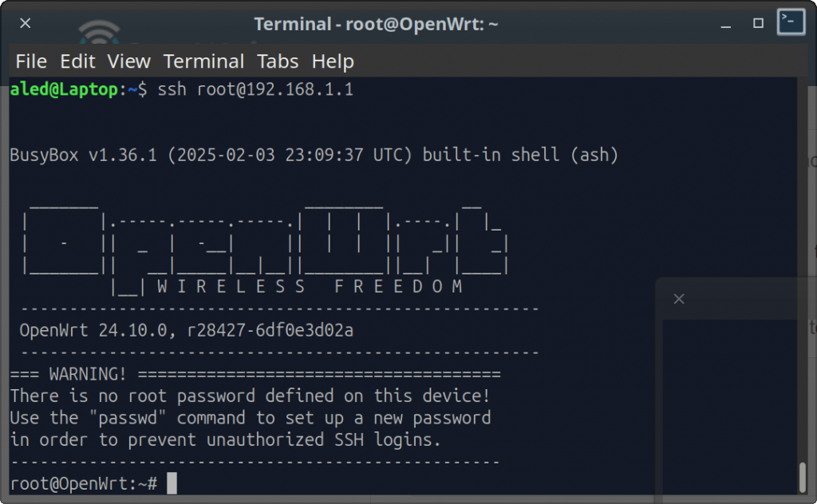Screen dimensions: 817x504
Task: Click the window title 'Terminal - root@OpenWrt: ~'
Action: tap(376, 24)
